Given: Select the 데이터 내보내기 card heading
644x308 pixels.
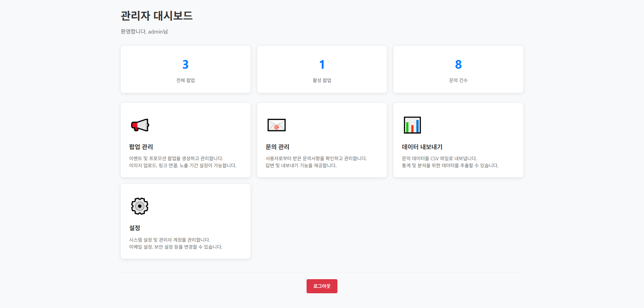Looking at the screenshot, I should point(422,147).
